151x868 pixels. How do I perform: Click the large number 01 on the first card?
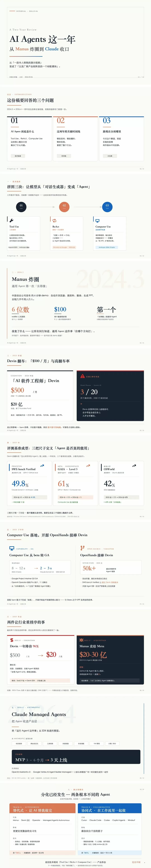(15, 121)
